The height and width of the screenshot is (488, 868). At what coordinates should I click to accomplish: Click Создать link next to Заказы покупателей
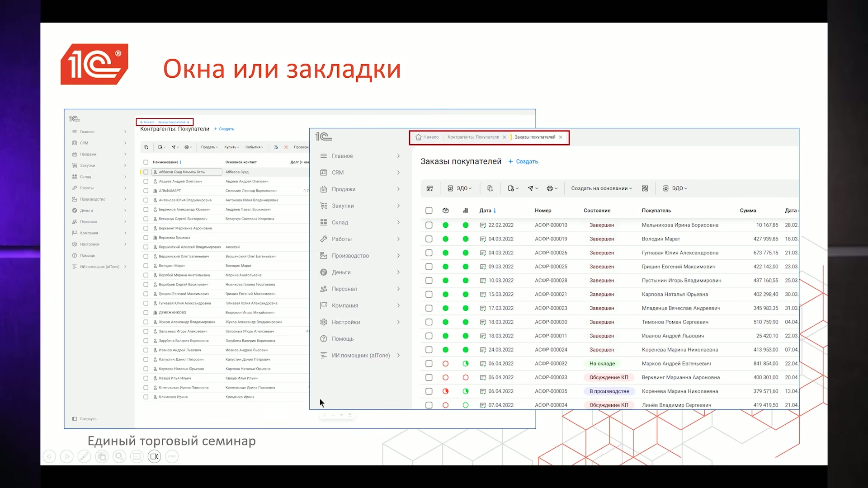pos(523,162)
